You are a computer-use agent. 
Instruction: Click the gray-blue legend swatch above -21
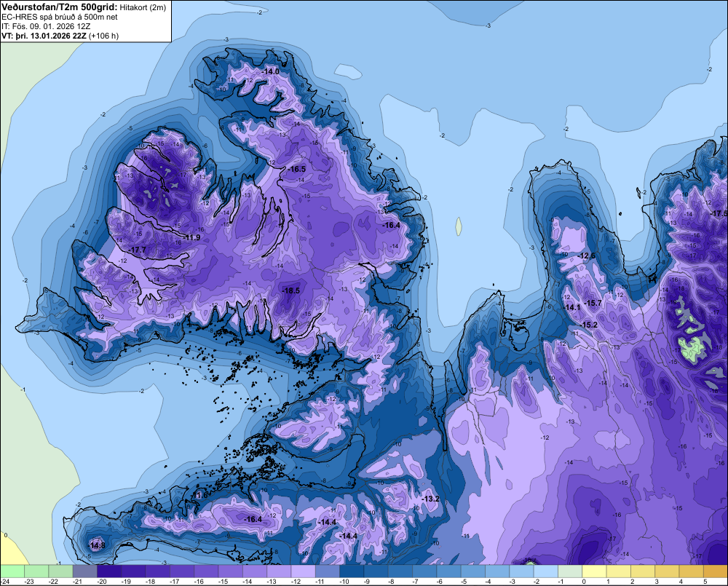[x=85, y=571]
